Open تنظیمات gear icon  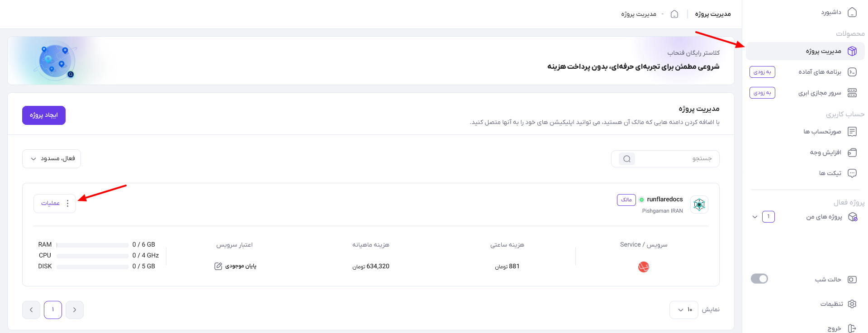[852, 304]
